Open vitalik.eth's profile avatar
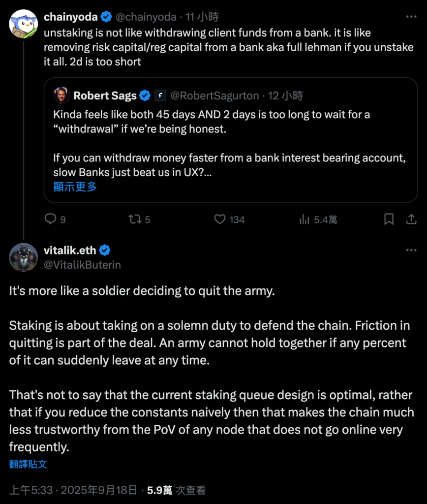The width and height of the screenshot is (427, 504). (x=24, y=257)
